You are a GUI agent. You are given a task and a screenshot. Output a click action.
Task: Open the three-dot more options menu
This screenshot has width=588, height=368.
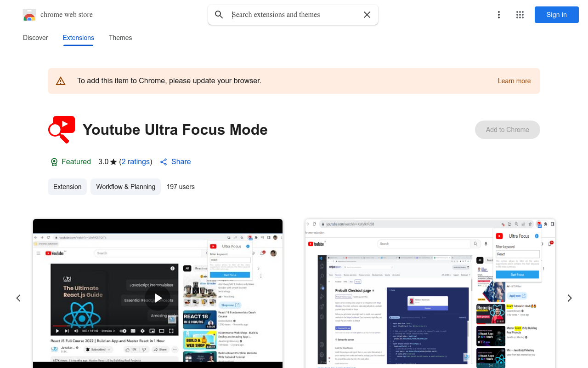(x=499, y=15)
